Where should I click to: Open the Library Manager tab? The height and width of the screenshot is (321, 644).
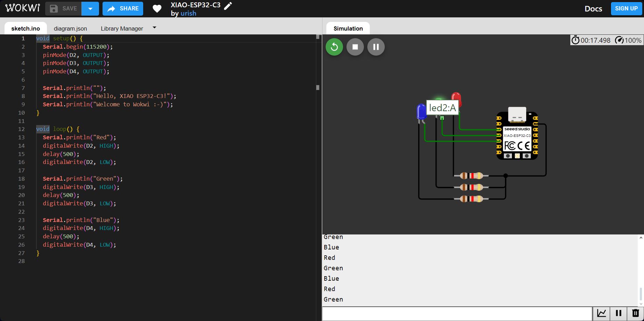pyautogui.click(x=122, y=28)
